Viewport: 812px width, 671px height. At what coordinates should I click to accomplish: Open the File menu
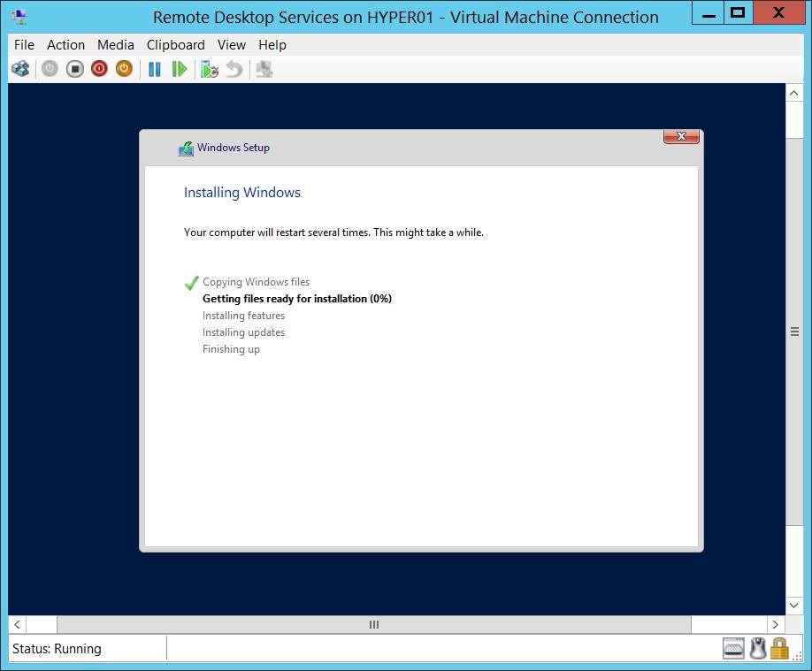[24, 45]
